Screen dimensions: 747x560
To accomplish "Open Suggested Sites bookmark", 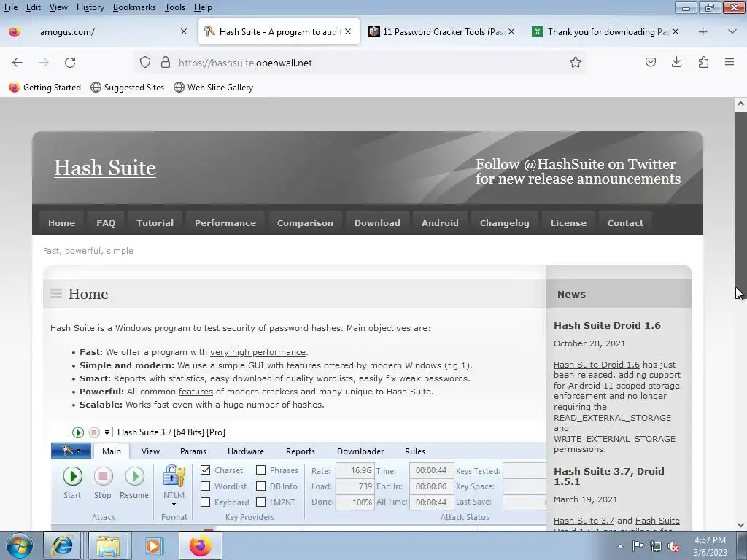I will [x=128, y=87].
